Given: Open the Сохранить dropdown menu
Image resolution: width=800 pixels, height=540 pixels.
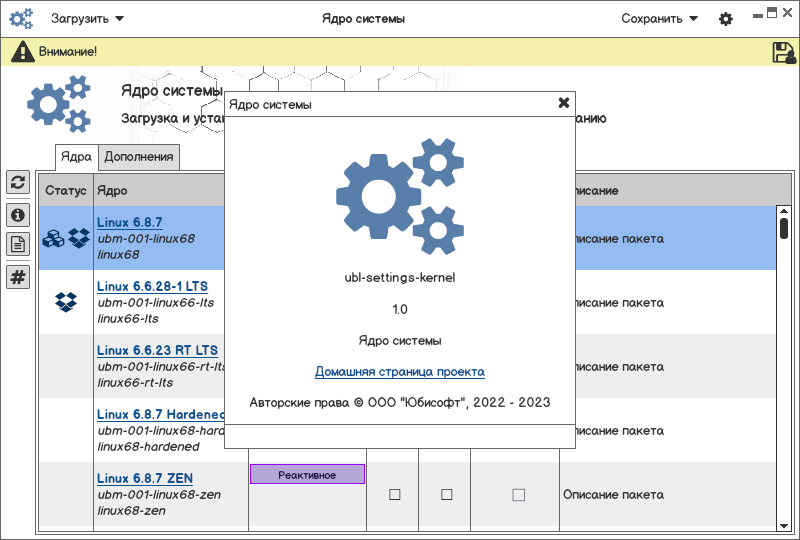Looking at the screenshot, I should pos(659,19).
